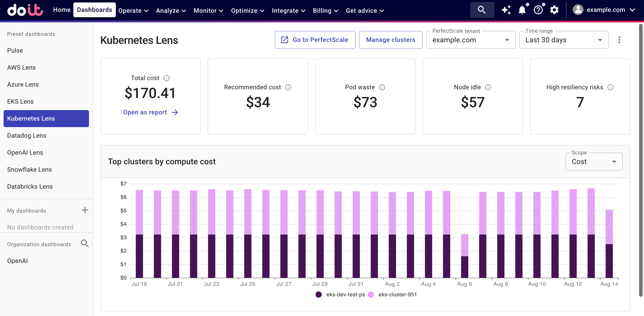
Task: Click the High resiliency risks value 7
Action: (580, 102)
